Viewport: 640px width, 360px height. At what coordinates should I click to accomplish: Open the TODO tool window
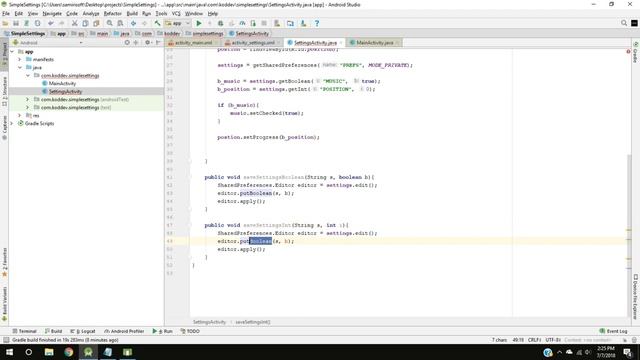(190, 331)
